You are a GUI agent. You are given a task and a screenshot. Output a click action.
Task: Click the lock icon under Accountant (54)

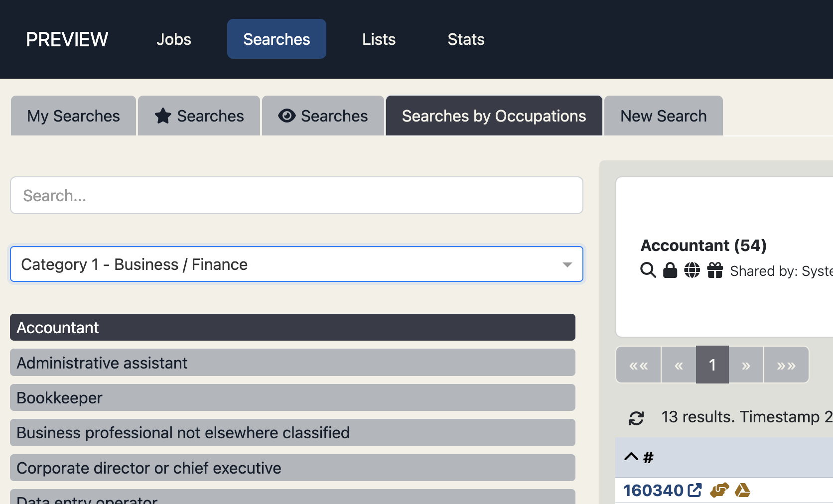click(x=670, y=270)
